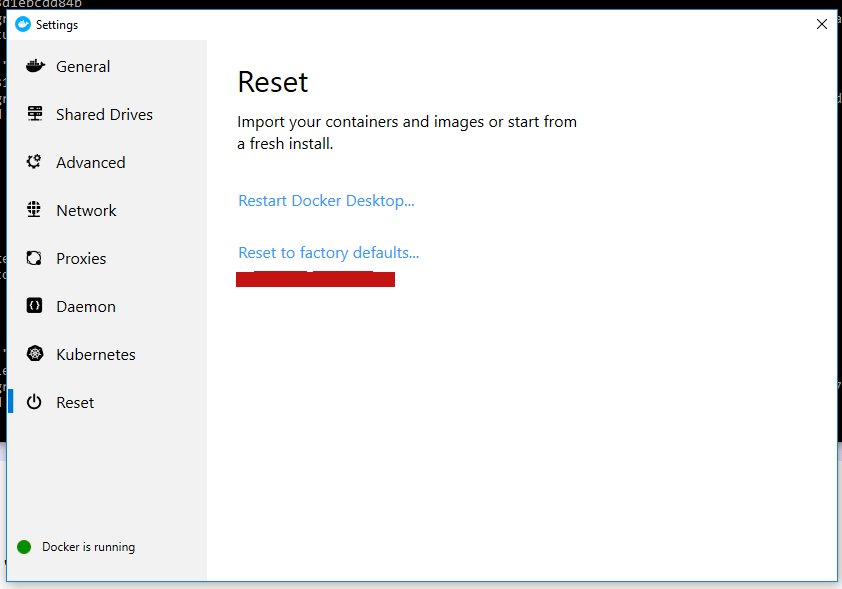Open the General settings section
Viewport: 842px width, 589px height.
click(x=83, y=67)
